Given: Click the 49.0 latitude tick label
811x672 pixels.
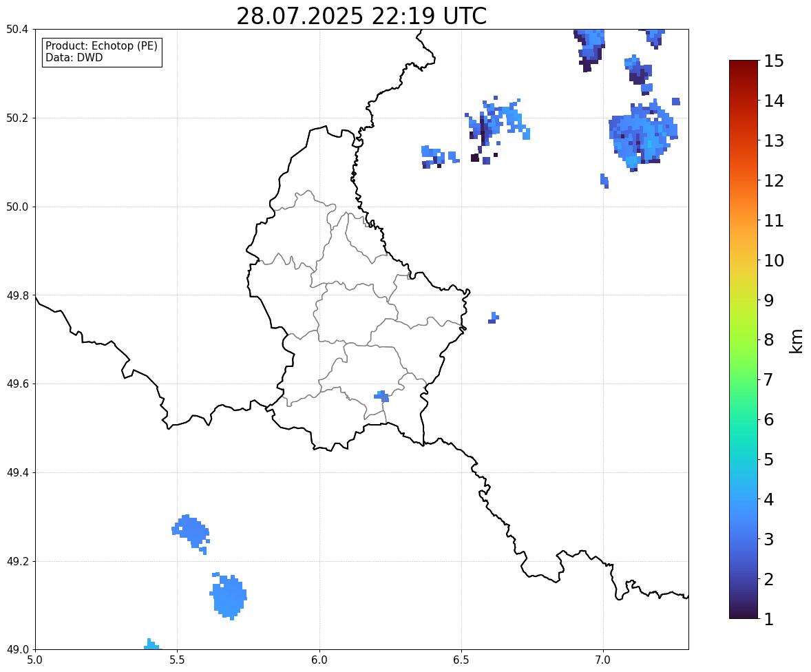Looking at the screenshot, I should point(17,650).
